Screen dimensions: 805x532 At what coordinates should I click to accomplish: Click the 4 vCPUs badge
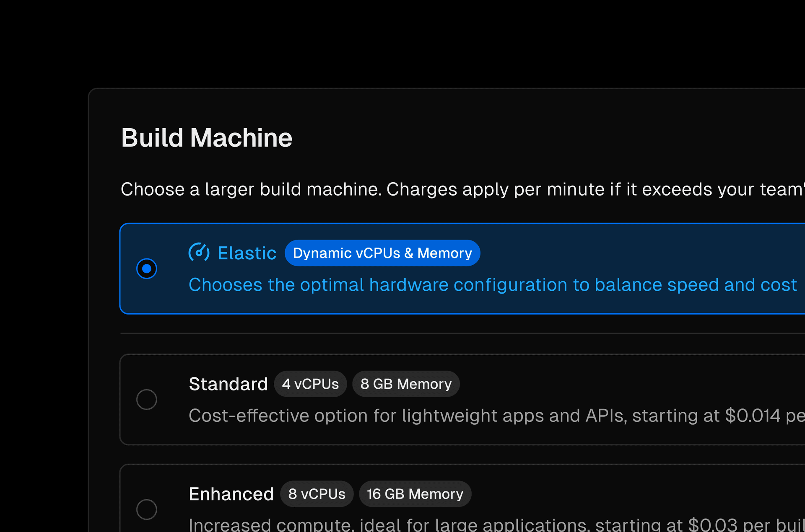(310, 384)
